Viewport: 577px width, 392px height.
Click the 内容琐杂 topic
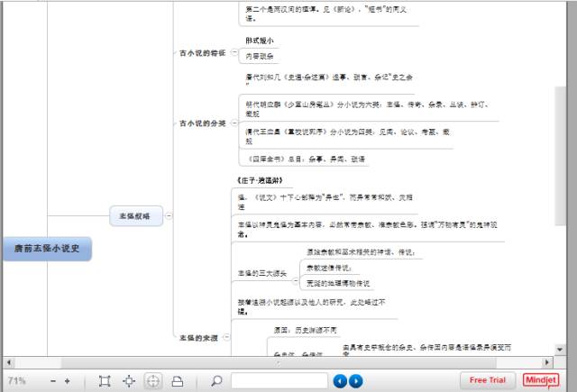pyautogui.click(x=260, y=56)
